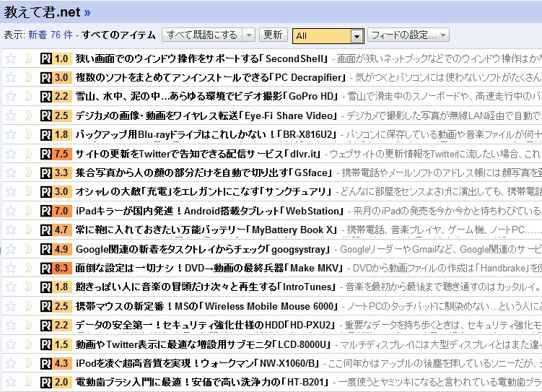Open the Wireless Mobile Mouse 6000 article title
The width and height of the screenshot is (542, 392).
point(206,306)
